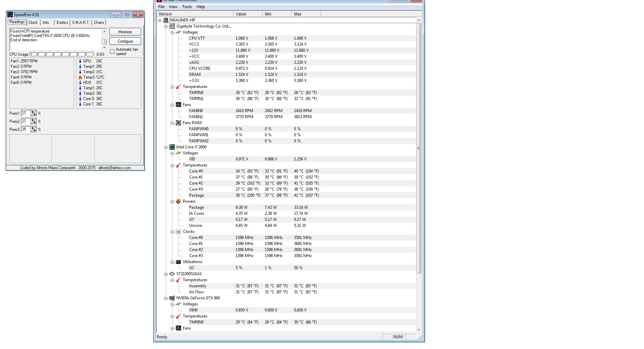Click the Fans PWM icon
The width and height of the screenshot is (644, 349).
[178, 123]
